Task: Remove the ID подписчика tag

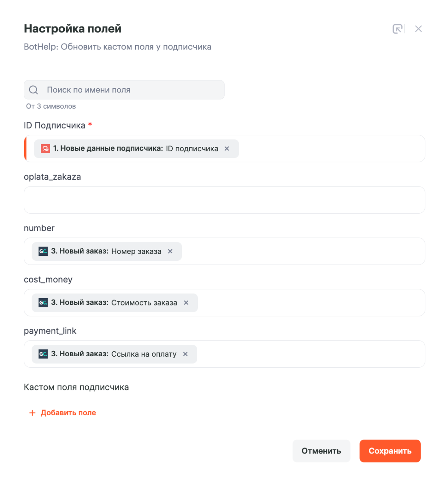Action: click(x=227, y=149)
